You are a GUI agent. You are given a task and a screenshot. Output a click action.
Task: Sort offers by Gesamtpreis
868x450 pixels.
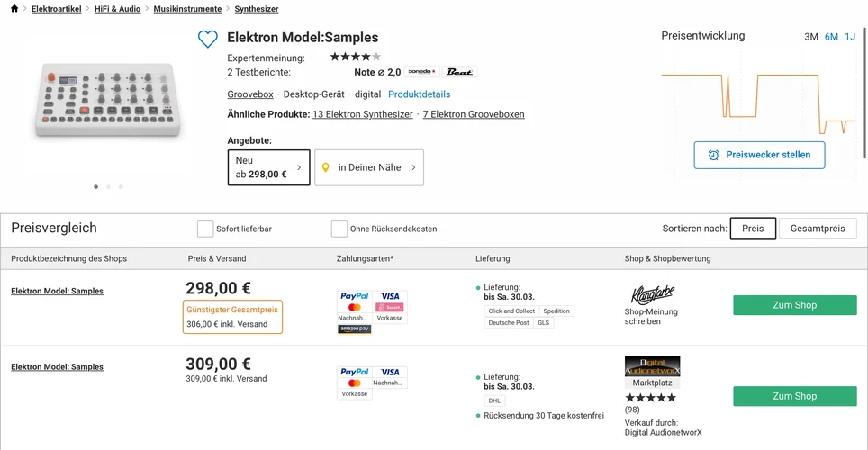point(817,229)
